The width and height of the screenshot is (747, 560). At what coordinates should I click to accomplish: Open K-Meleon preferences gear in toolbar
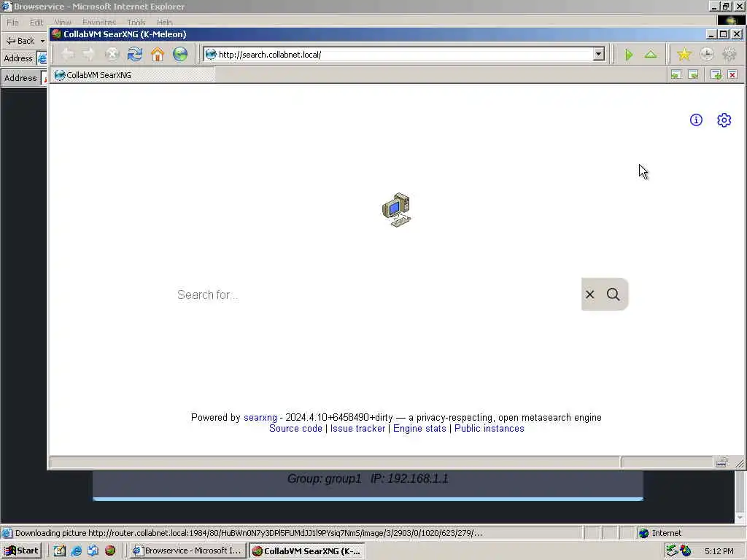(729, 55)
